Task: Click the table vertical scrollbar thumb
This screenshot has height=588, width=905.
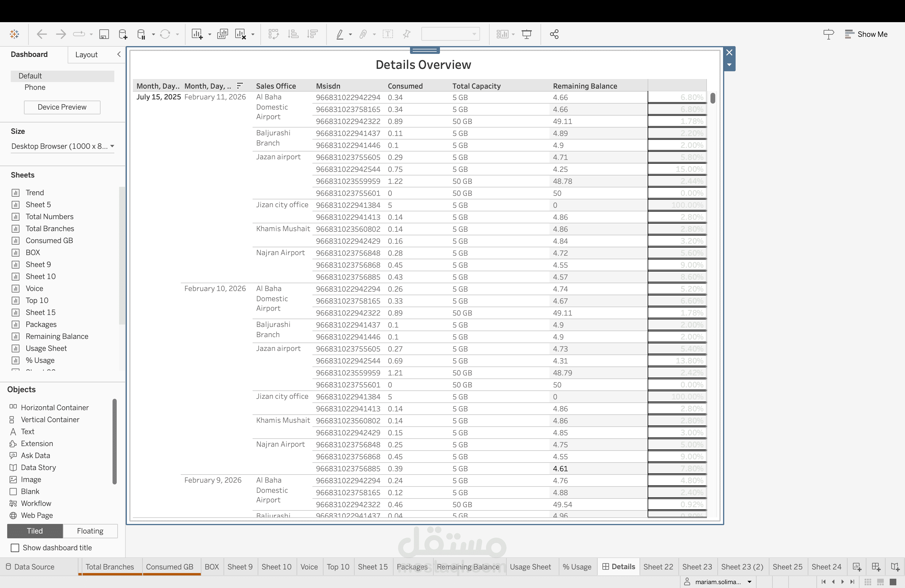Action: (x=713, y=98)
